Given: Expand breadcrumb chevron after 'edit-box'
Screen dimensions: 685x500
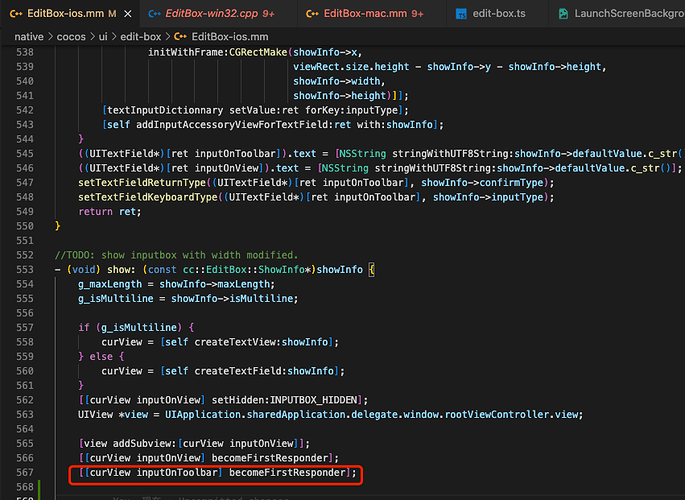Looking at the screenshot, I should (x=167, y=37).
